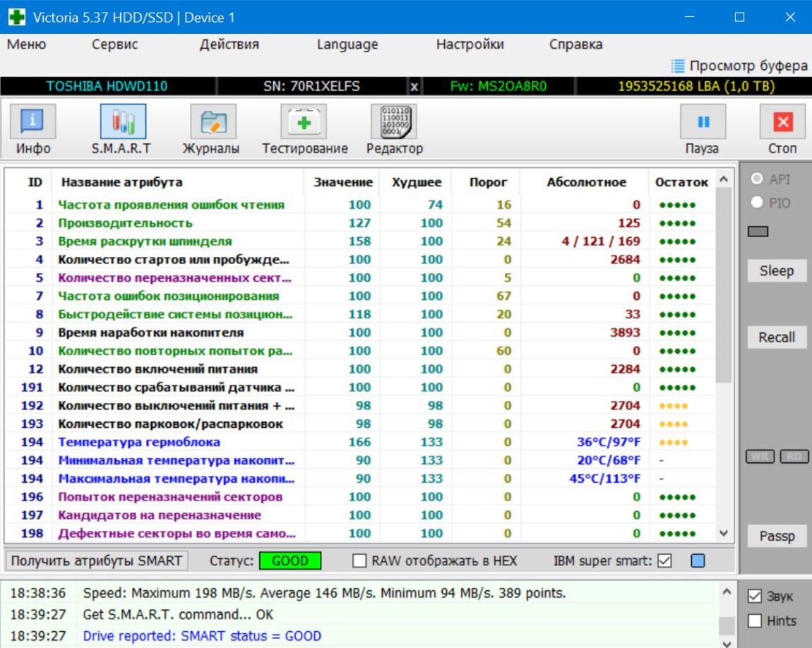Open the Тестирование testing icon
This screenshot has width=812, height=648.
coord(304,122)
